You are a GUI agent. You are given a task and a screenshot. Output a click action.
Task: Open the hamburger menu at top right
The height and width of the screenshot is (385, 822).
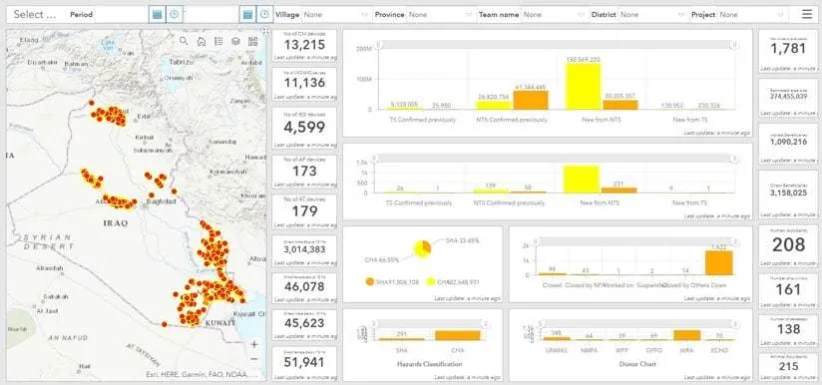point(807,14)
